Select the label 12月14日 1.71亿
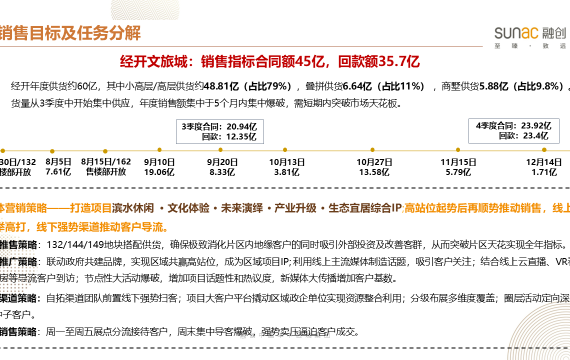Image resolution: width=570 pixels, height=360 pixels. point(544,167)
